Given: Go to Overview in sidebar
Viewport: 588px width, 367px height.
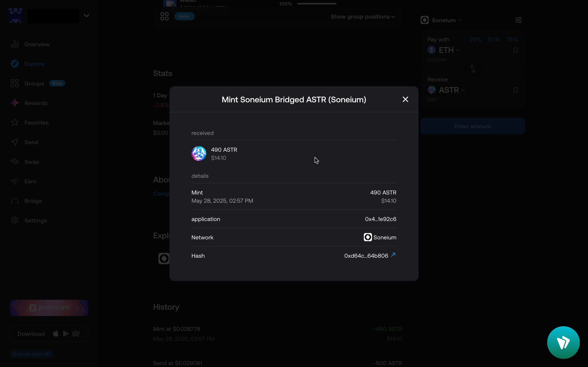Looking at the screenshot, I should click(37, 44).
